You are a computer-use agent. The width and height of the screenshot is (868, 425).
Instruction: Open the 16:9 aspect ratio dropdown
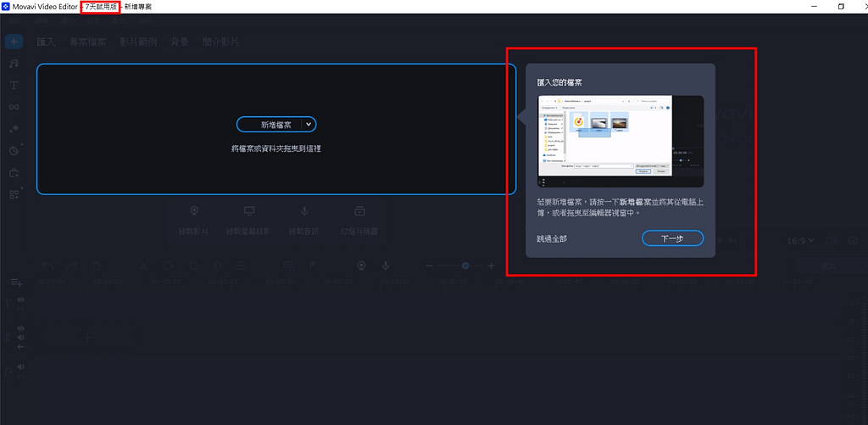pos(800,240)
